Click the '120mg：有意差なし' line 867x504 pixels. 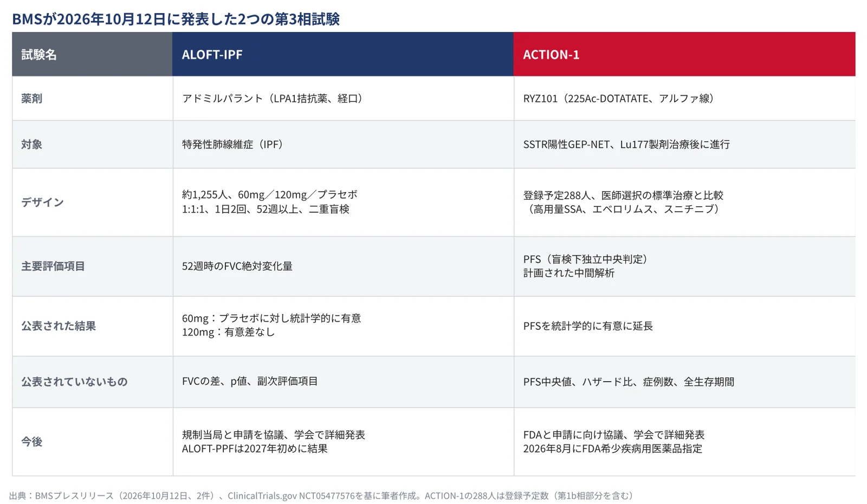[x=229, y=332]
